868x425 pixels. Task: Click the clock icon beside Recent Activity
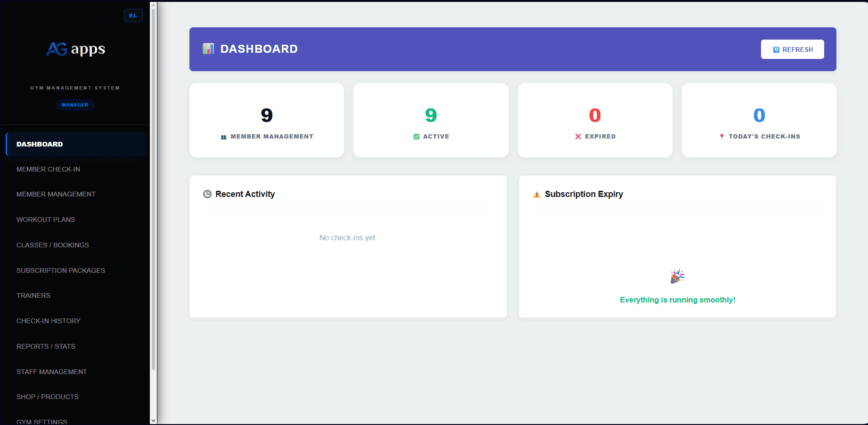pos(207,194)
